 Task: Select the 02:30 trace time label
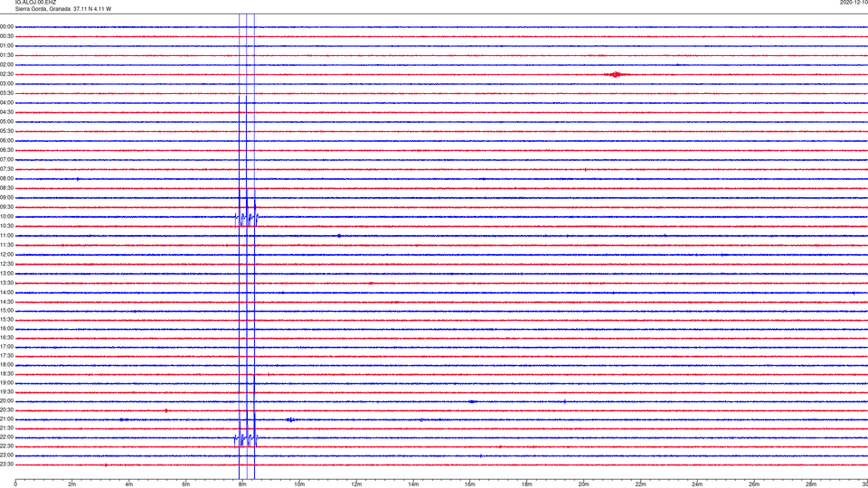pyautogui.click(x=6, y=74)
